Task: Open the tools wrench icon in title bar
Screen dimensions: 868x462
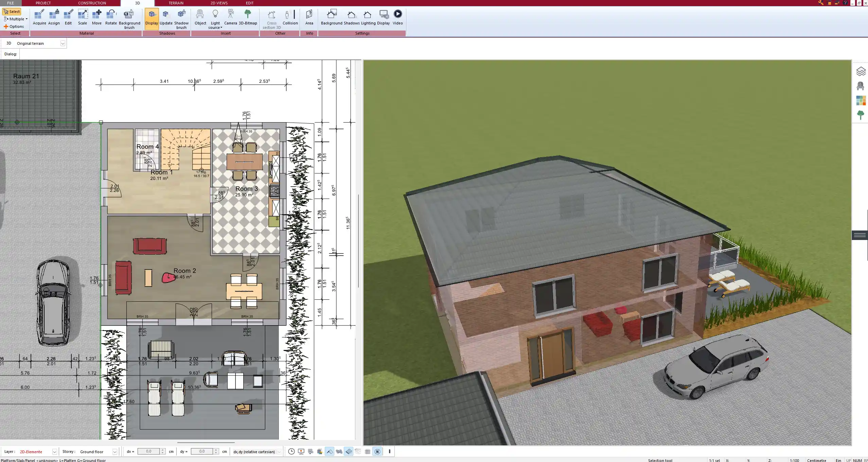Action: pyautogui.click(x=820, y=3)
